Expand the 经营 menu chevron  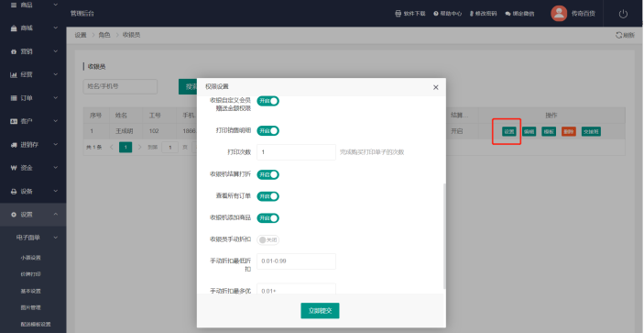coord(56,74)
